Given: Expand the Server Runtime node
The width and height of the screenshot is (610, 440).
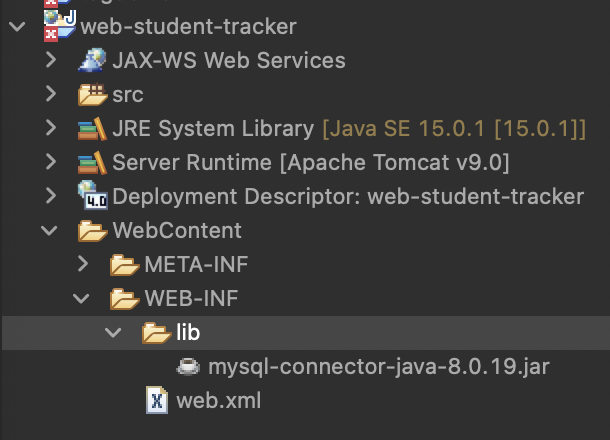Looking at the screenshot, I should 51,162.
